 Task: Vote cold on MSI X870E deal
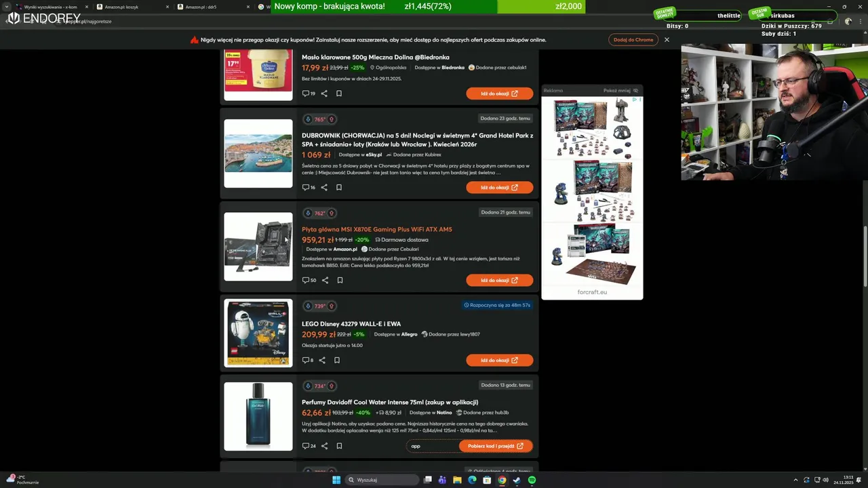(308, 213)
